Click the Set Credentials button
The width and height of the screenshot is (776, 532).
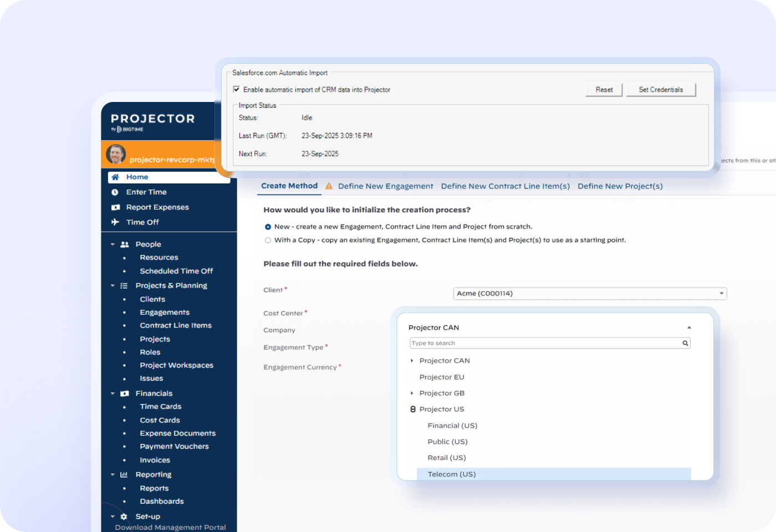click(661, 89)
